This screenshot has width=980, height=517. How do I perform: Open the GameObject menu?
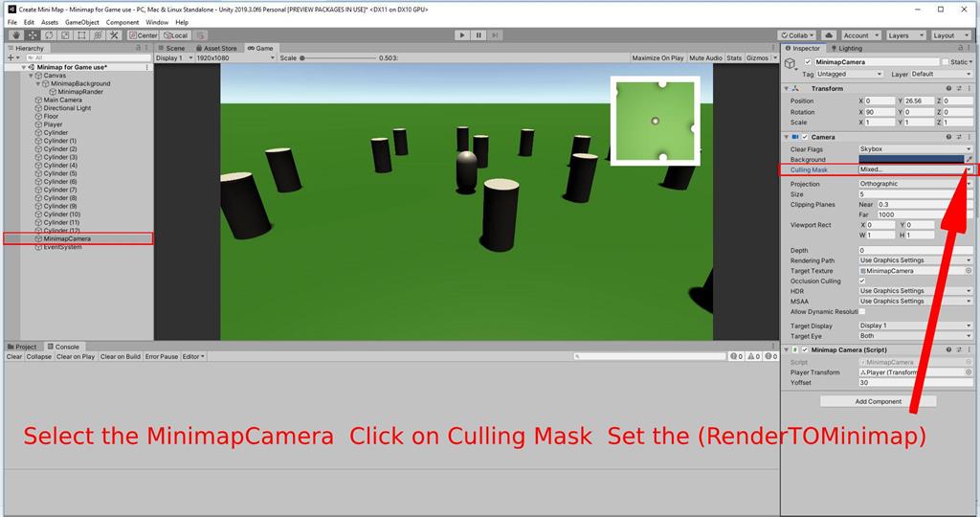click(x=82, y=22)
